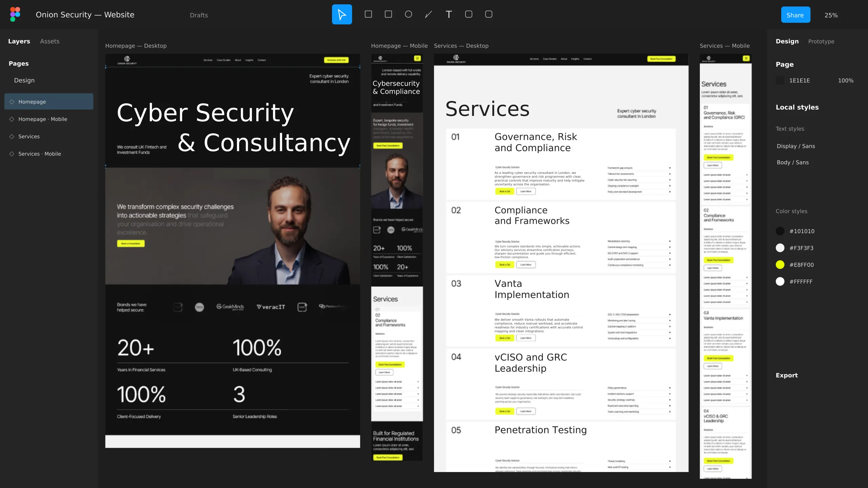
Task: Select the #101010 color style
Action: pyautogui.click(x=795, y=231)
